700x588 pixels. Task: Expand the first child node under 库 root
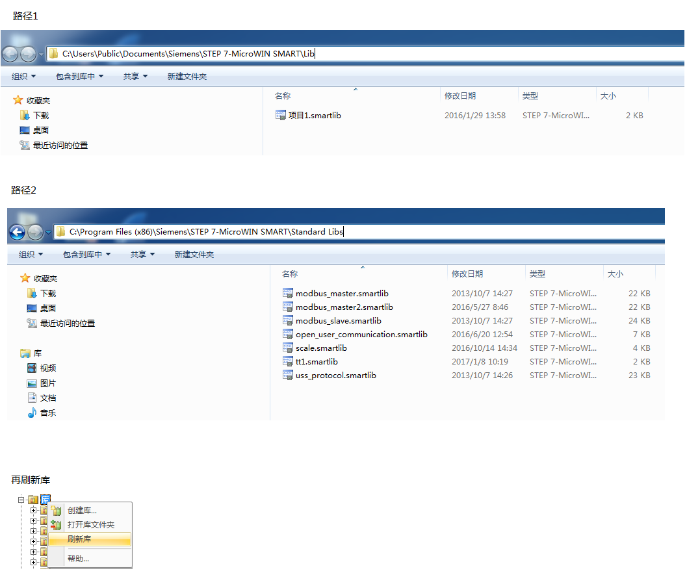click(34, 510)
